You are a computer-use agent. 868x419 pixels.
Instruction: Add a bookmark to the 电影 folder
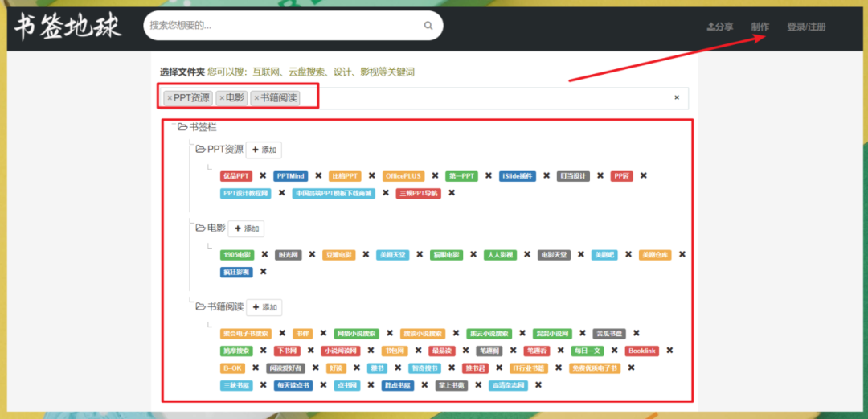[247, 228]
